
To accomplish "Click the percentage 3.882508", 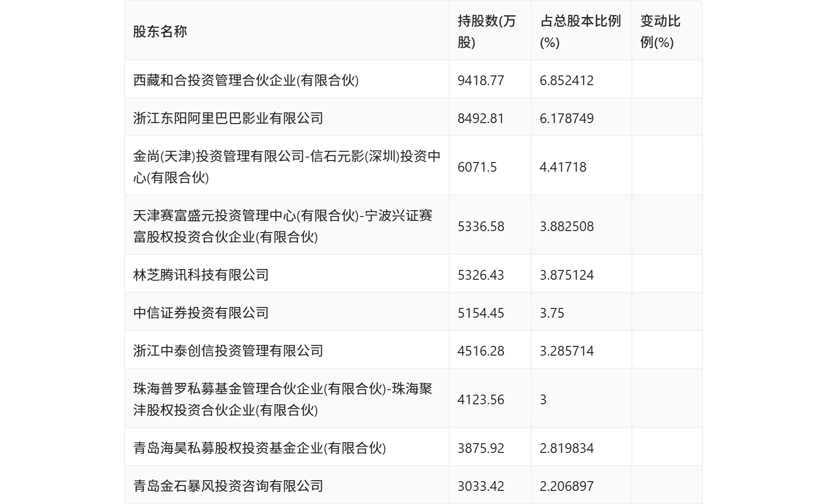I will tap(567, 226).
